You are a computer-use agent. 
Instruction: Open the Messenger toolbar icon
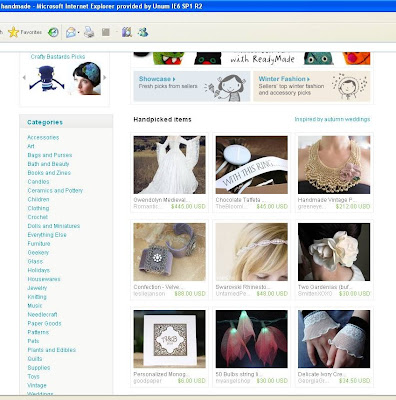pos(143,32)
